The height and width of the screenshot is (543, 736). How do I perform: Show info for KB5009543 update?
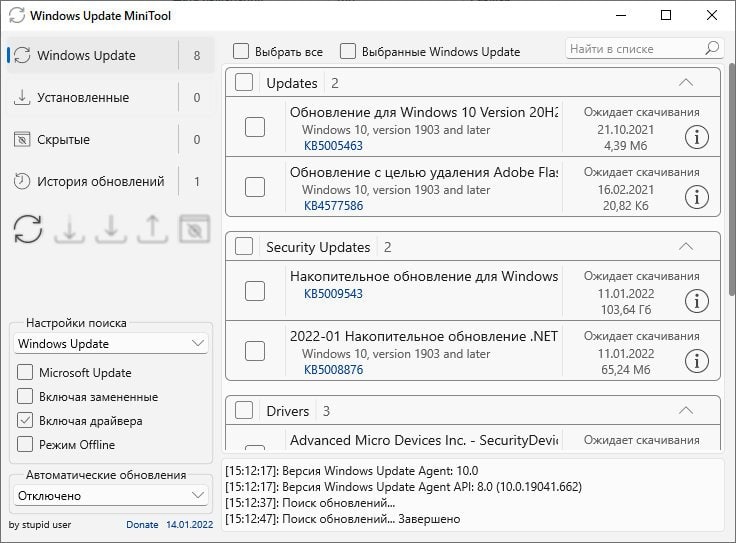[697, 300]
